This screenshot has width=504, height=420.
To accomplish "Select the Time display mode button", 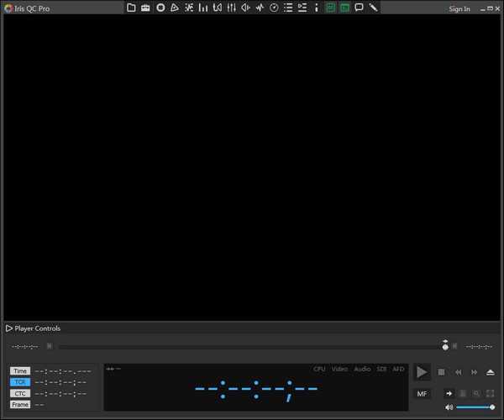I will (x=20, y=371).
